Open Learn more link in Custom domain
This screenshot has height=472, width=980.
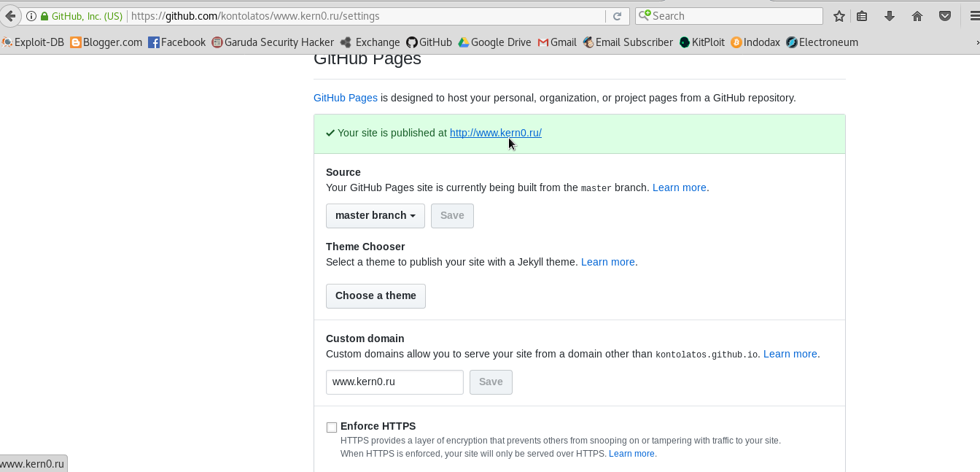(x=790, y=354)
